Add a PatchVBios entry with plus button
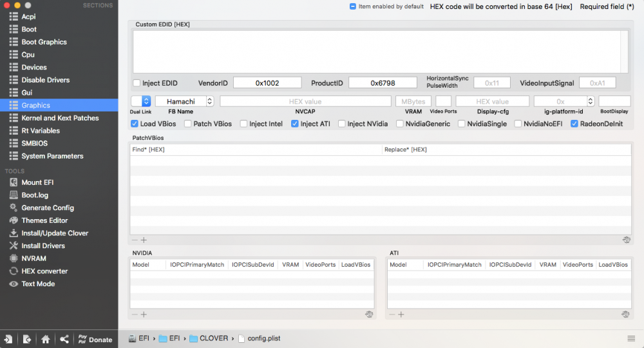Image resolution: width=644 pixels, height=348 pixels. tap(144, 240)
